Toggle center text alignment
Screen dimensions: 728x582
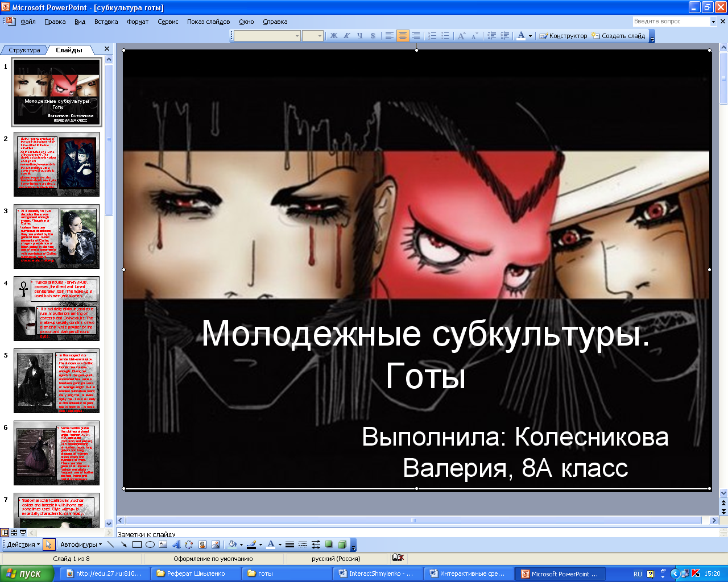(x=403, y=36)
